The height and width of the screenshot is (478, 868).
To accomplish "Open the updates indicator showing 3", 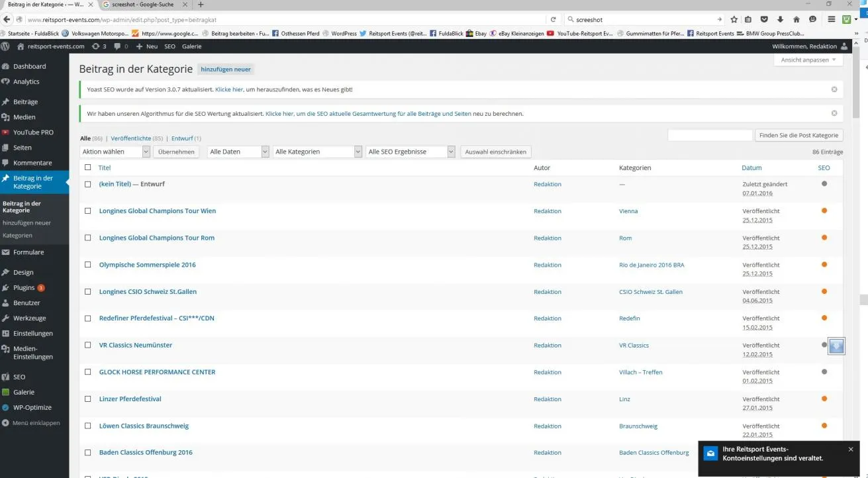I will (x=99, y=46).
